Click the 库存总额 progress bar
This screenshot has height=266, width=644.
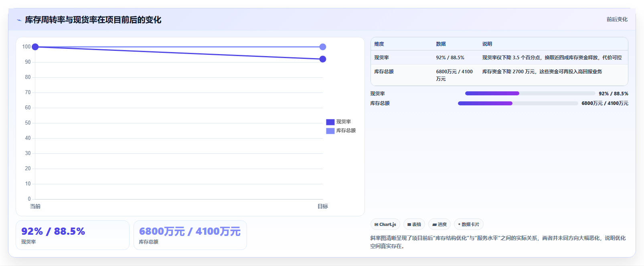(x=518, y=103)
